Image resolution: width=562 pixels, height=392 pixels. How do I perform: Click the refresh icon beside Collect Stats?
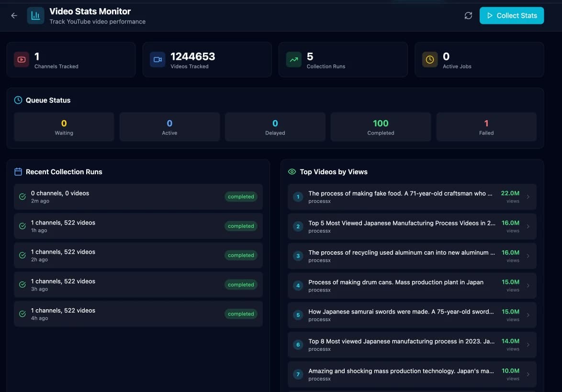pos(468,15)
